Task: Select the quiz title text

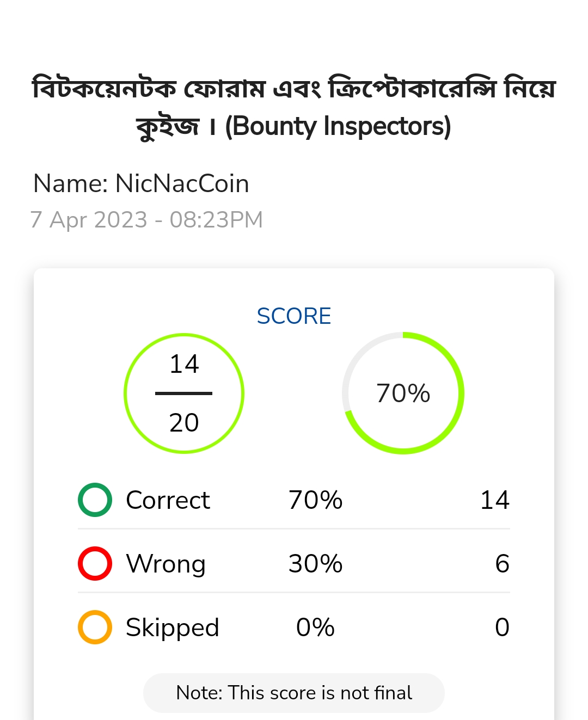Action: point(294,107)
